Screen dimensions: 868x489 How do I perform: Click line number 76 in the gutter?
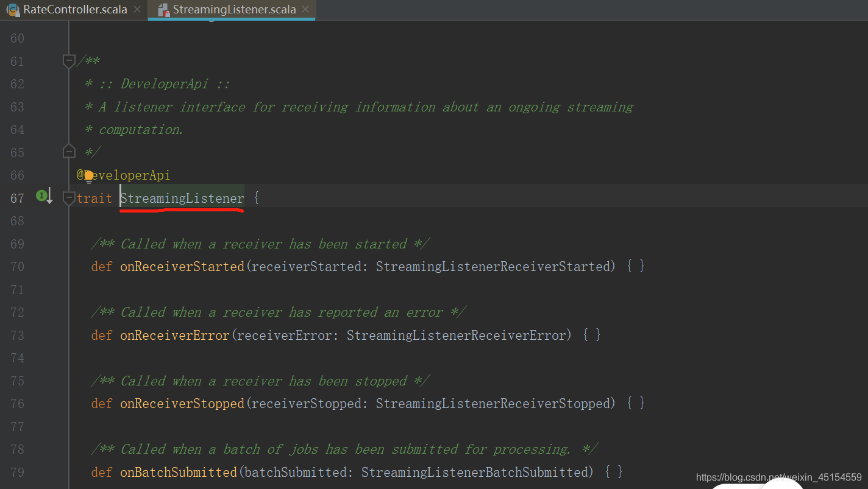[x=17, y=403]
